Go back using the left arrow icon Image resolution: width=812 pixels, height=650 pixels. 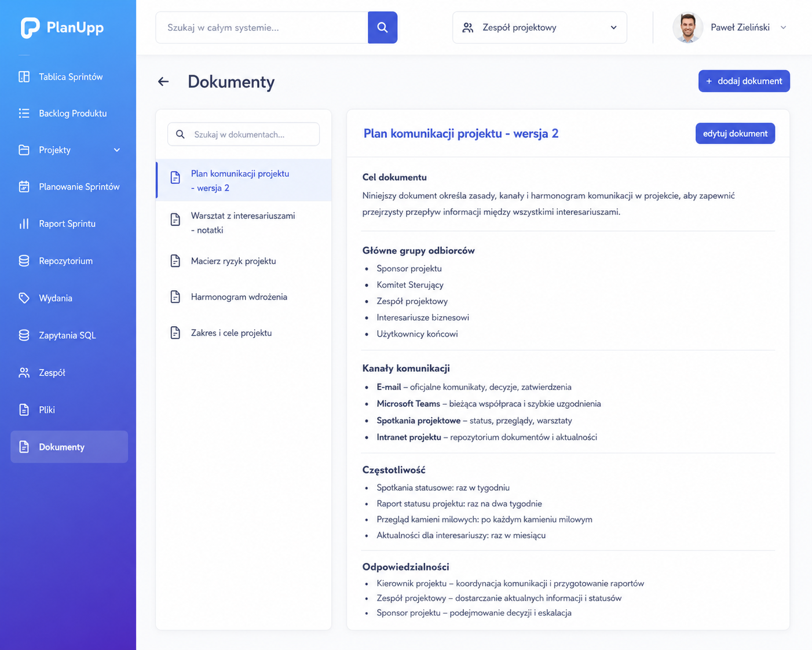point(163,82)
